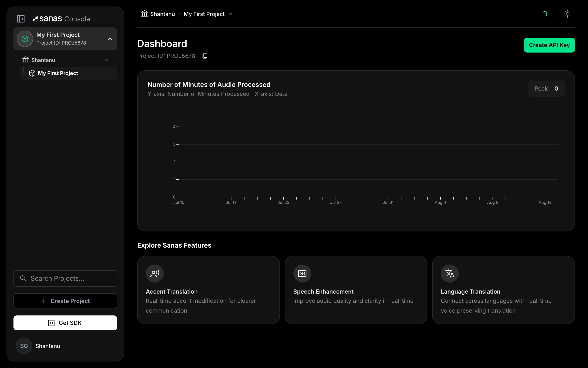
Task: Copy the Project ID to clipboard
Action: (205, 56)
